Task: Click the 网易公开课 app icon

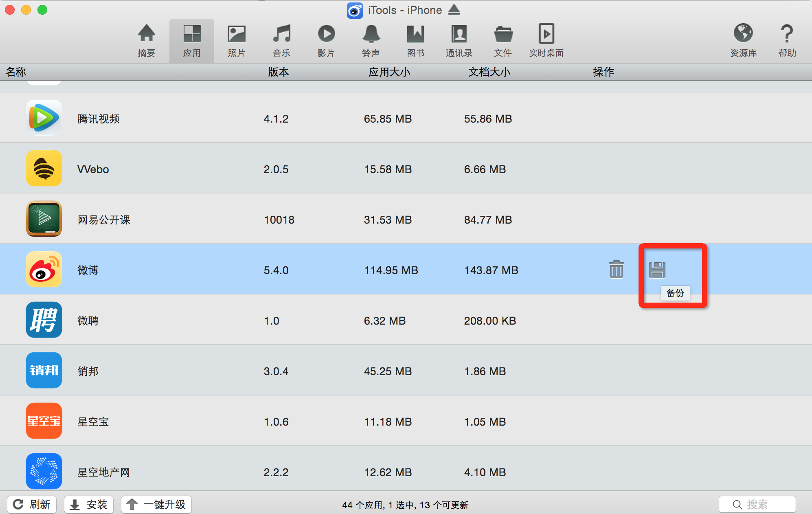Action: [44, 219]
